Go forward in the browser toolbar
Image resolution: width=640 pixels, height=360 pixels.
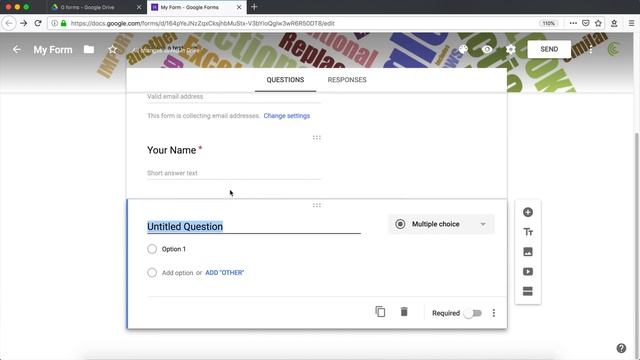click(24, 23)
